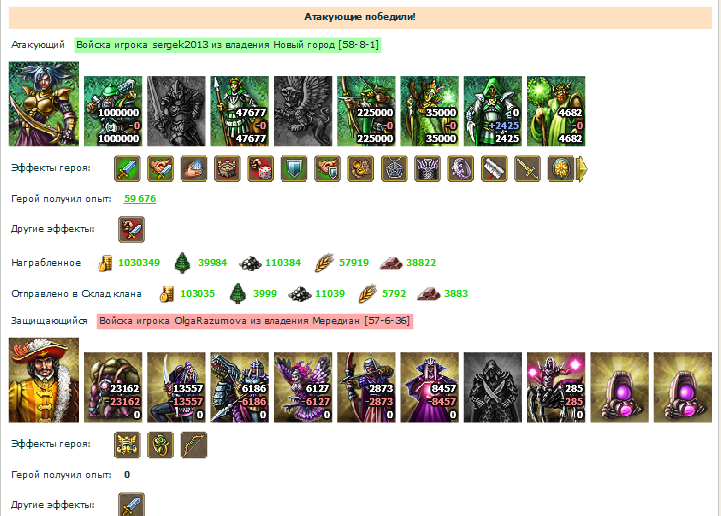Click the archer unit tile with 225000
Viewport: 721px width, 516px height.
pyautogui.click(x=366, y=111)
